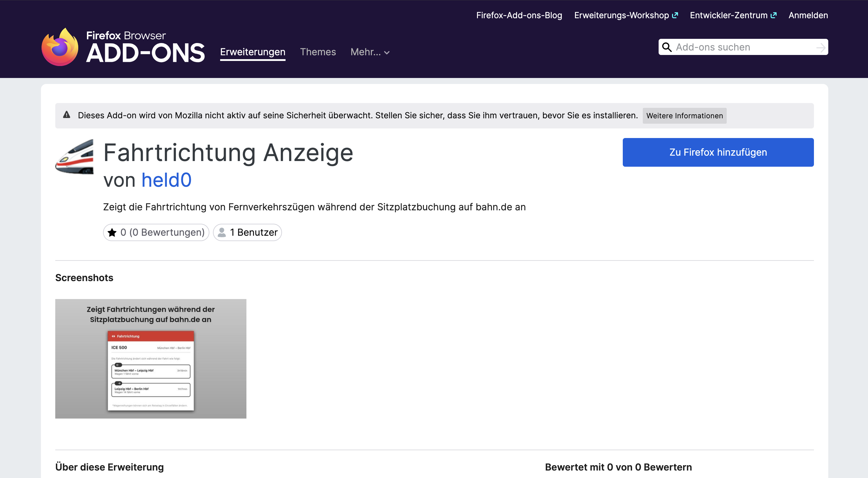The image size is (868, 478).
Task: Click the star rating icon
Action: [112, 232]
